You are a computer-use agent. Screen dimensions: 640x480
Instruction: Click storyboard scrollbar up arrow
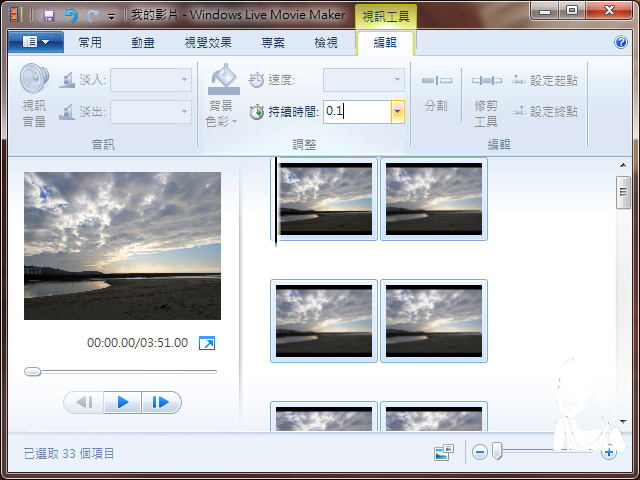pyautogui.click(x=623, y=165)
